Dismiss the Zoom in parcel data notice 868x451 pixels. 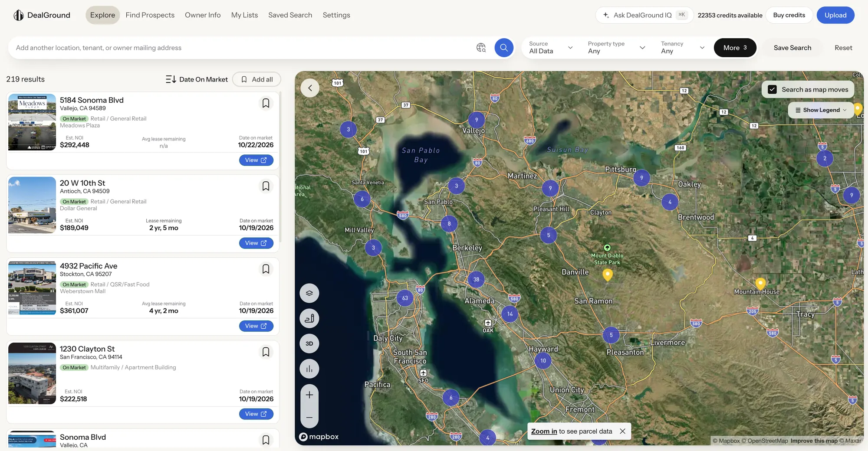point(622,431)
